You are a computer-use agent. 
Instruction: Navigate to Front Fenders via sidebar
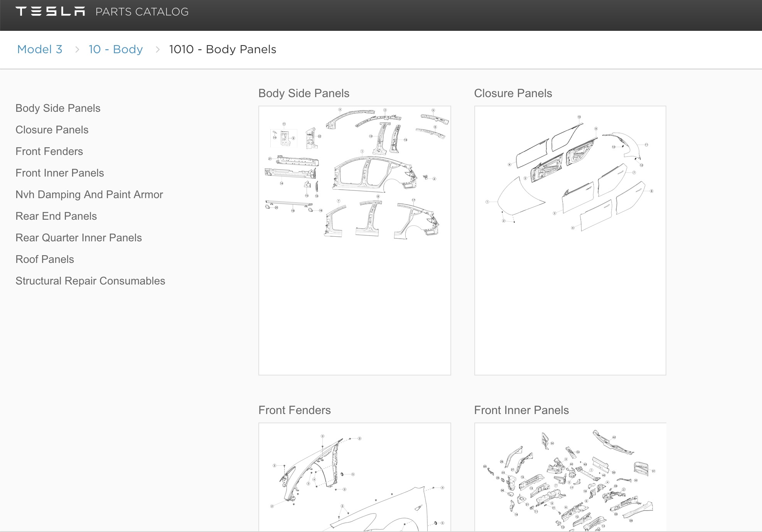(49, 151)
